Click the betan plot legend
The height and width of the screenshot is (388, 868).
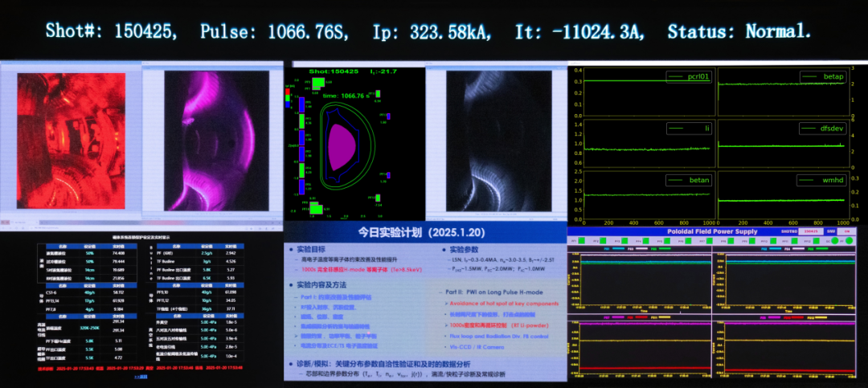(x=689, y=180)
